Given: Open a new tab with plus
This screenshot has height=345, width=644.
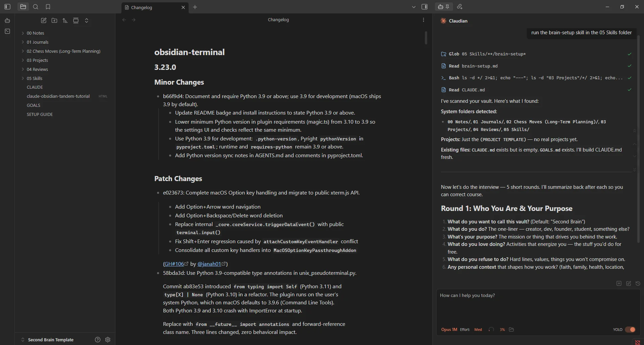Looking at the screenshot, I should pyautogui.click(x=195, y=7).
